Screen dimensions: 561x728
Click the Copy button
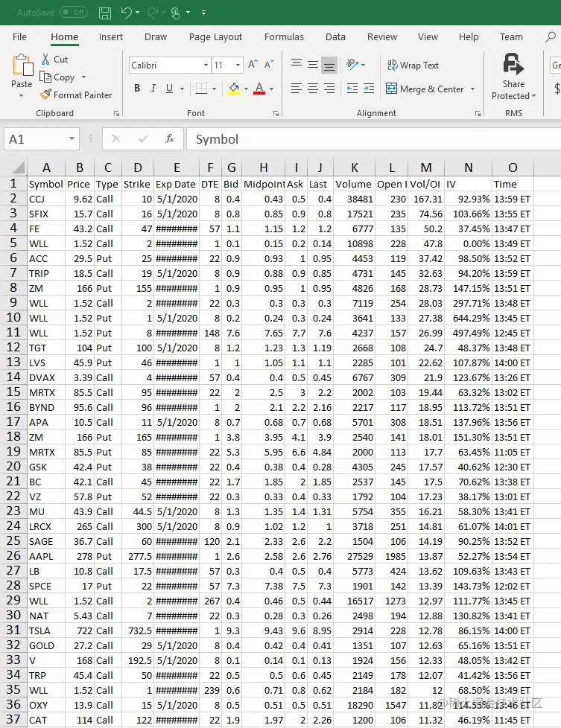click(57, 77)
